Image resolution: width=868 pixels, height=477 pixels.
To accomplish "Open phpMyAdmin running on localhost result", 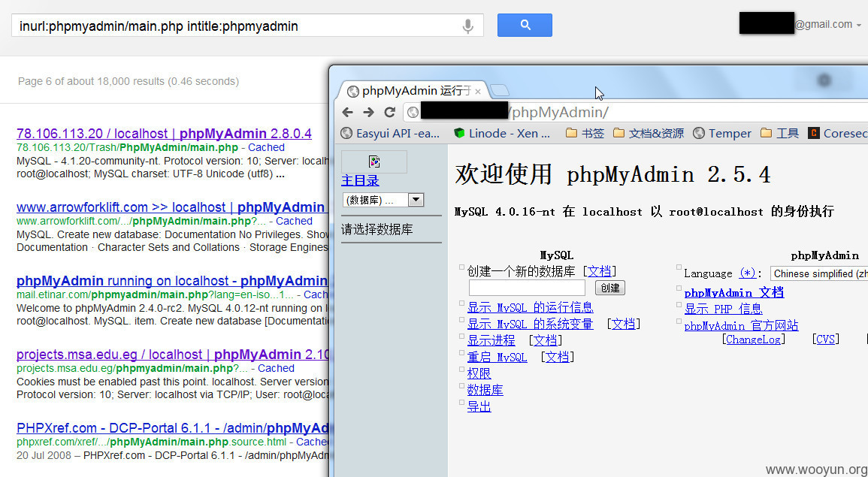I will pyautogui.click(x=171, y=281).
